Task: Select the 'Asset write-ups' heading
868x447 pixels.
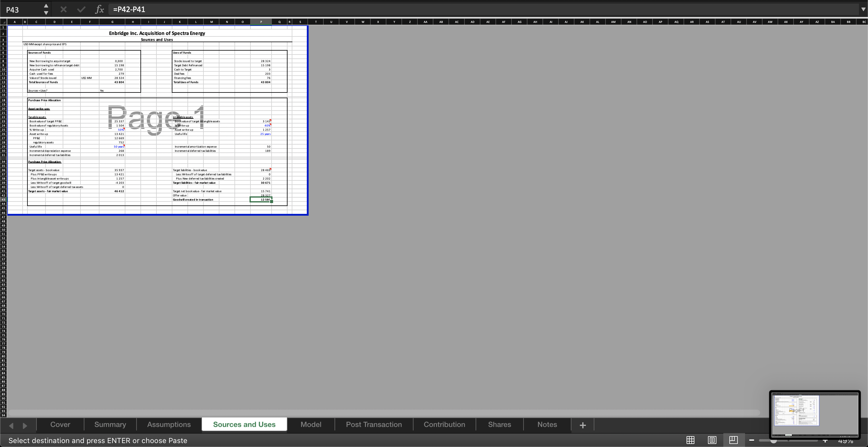Action: point(39,108)
